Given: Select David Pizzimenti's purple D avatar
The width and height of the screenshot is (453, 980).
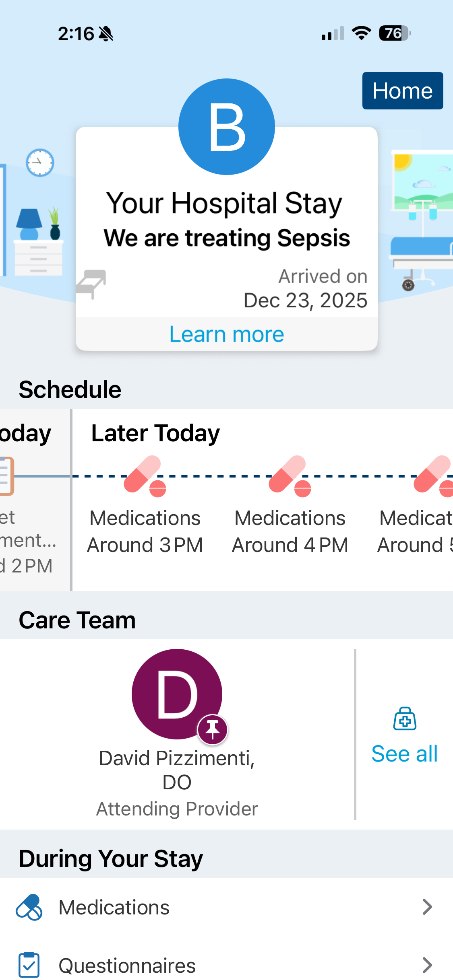Looking at the screenshot, I should pos(176,694).
